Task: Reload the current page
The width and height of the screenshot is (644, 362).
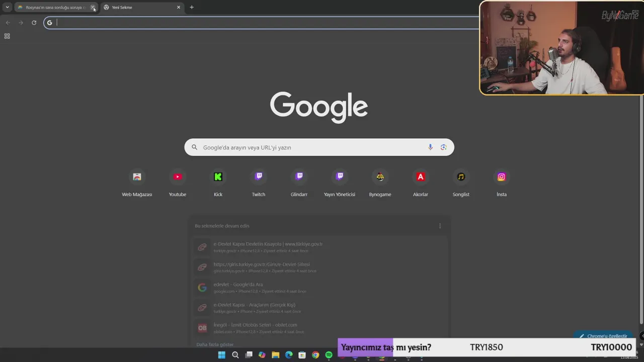Action: [34, 23]
